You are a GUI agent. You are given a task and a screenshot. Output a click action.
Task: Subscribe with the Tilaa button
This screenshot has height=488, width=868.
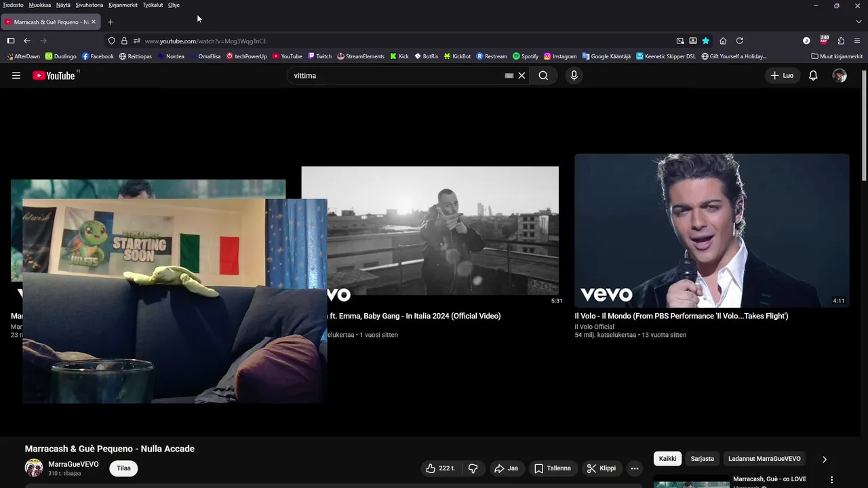(123, 468)
